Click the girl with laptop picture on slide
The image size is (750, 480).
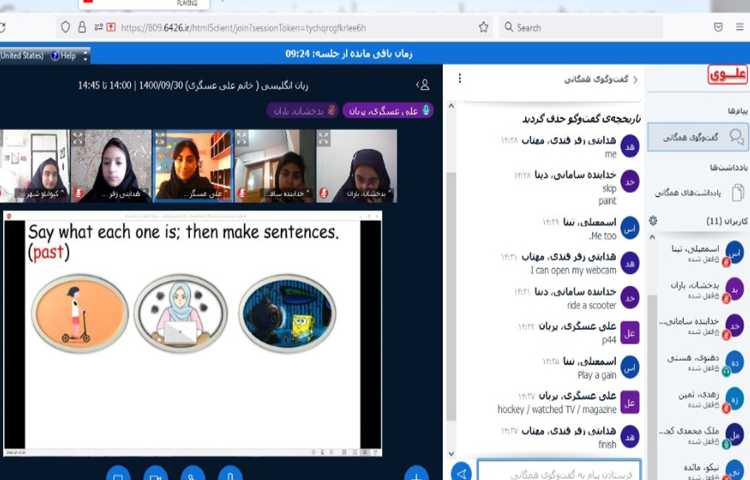pyautogui.click(x=181, y=313)
